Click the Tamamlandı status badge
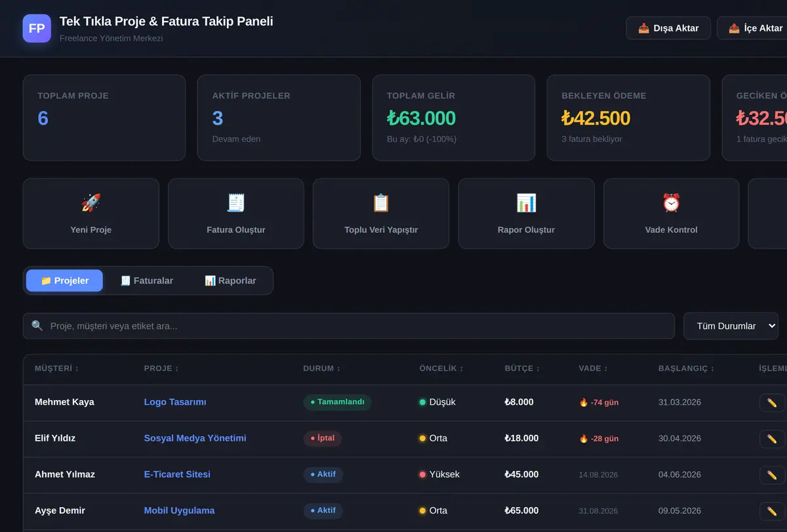 click(x=337, y=402)
